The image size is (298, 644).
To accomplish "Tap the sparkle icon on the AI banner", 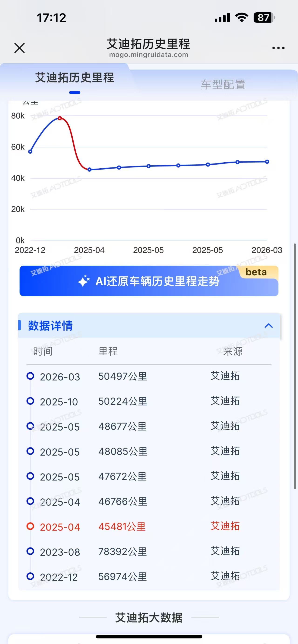I will click(84, 281).
